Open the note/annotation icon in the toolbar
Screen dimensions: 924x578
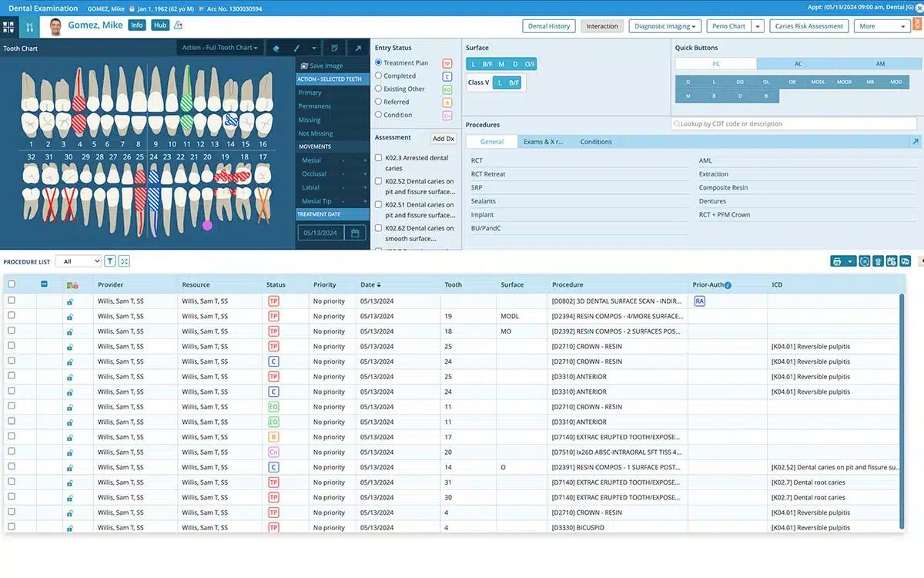point(333,47)
